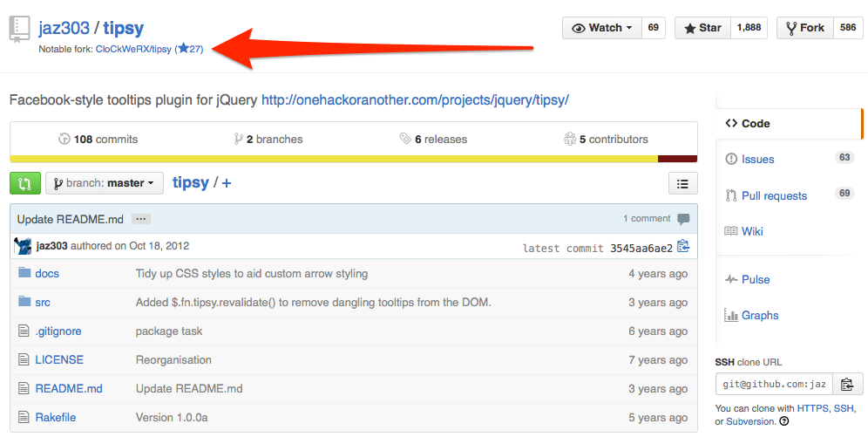
Task: Click the contributors people icon
Action: click(x=570, y=139)
